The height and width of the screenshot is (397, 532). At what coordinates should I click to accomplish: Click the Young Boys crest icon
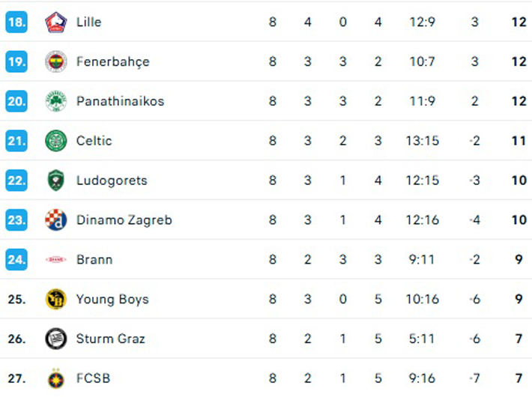click(55, 299)
